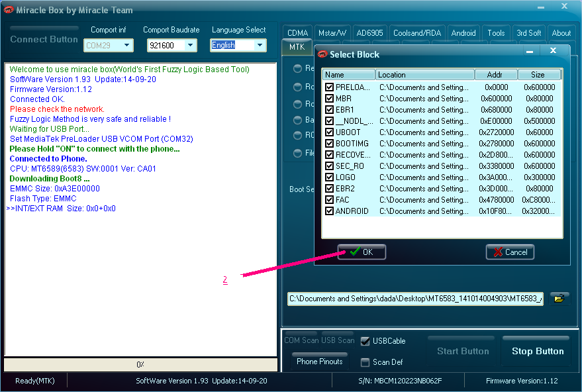582x392 pixels.
Task: Uncheck the MBR block checkbox
Action: 329,99
